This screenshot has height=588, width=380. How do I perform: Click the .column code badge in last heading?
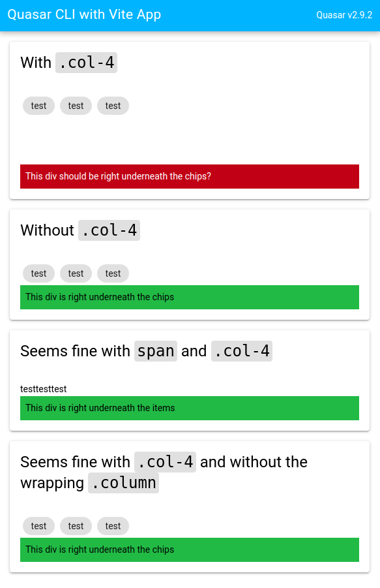(x=123, y=483)
